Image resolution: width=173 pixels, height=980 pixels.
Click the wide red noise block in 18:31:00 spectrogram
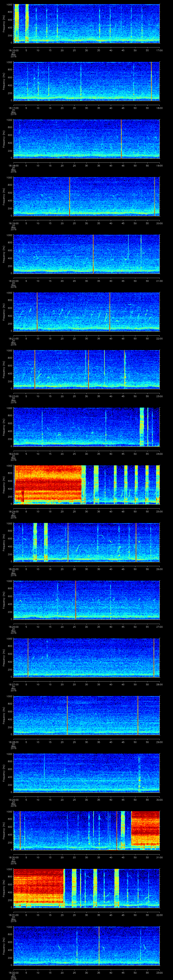coord(38,886)
